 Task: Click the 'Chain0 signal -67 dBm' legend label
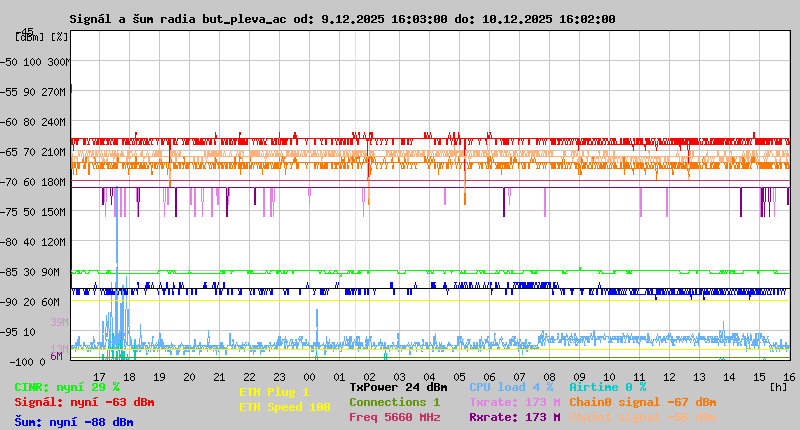[x=643, y=402]
